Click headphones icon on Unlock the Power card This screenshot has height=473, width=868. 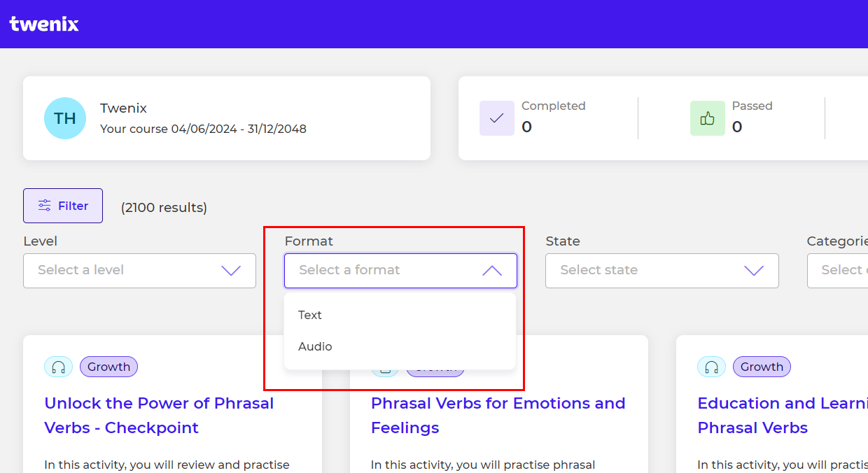[x=59, y=367]
